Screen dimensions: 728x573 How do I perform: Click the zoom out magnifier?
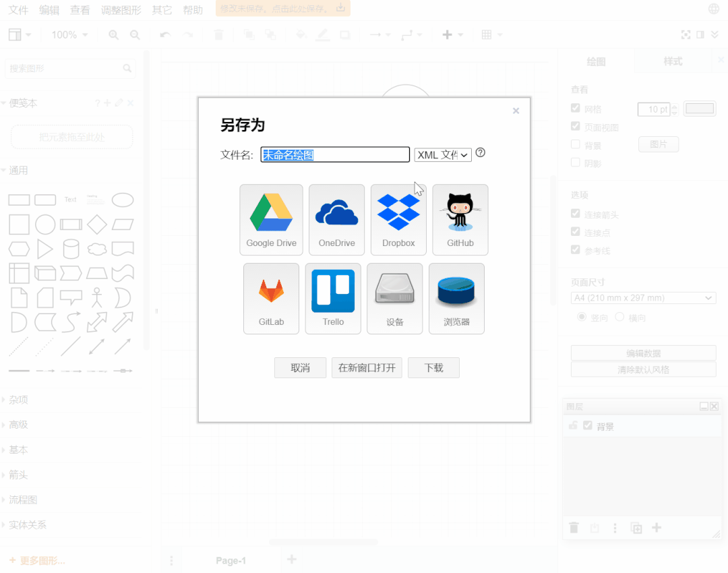pyautogui.click(x=135, y=35)
